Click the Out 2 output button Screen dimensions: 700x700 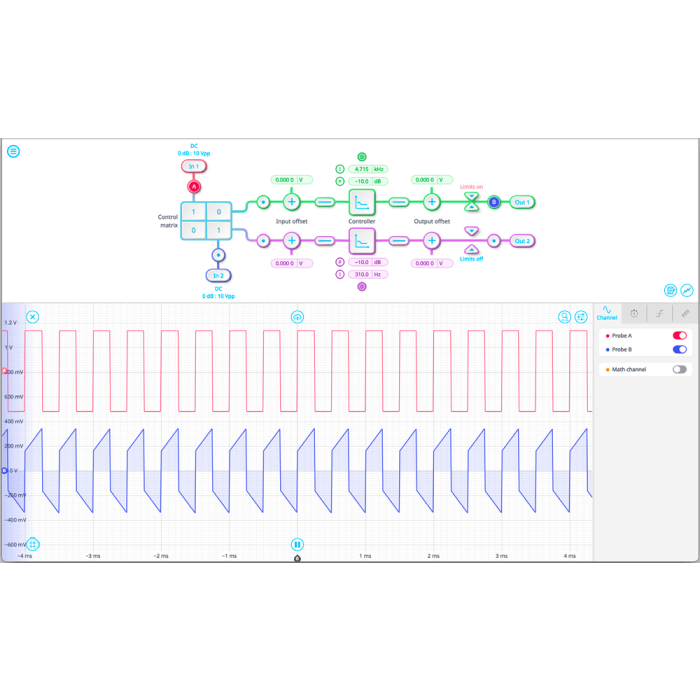coord(522,241)
